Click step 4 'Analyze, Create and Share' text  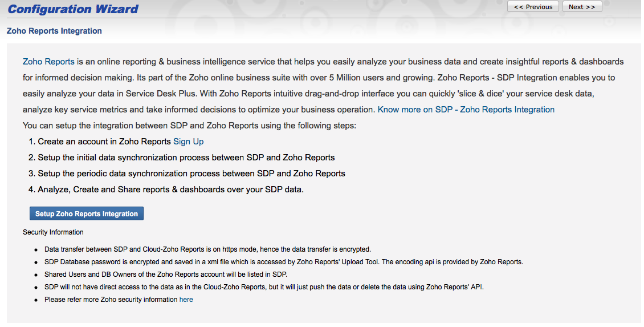(x=170, y=189)
